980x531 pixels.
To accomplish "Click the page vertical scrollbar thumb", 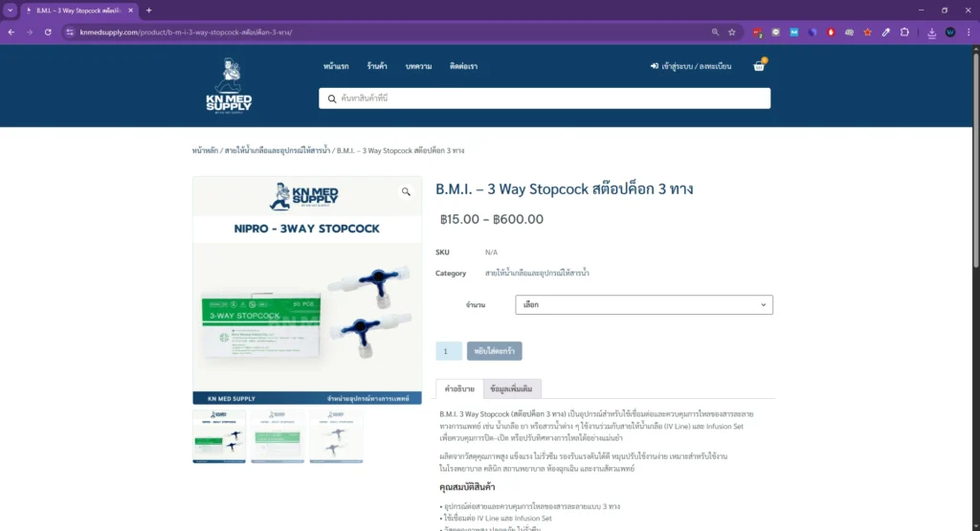I will [975, 161].
